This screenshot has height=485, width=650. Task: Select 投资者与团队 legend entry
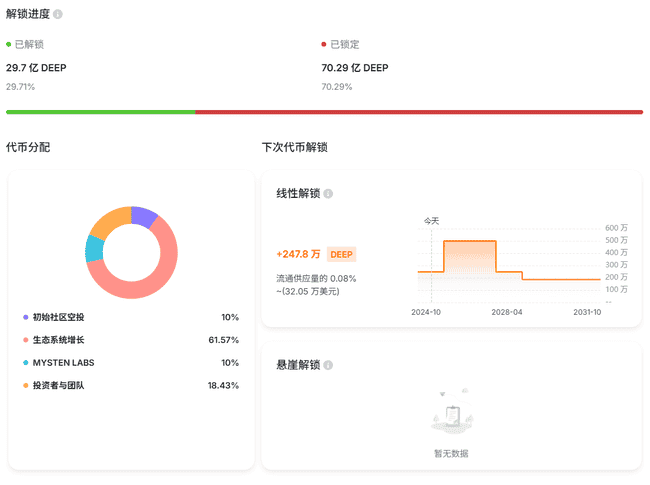click(x=58, y=385)
